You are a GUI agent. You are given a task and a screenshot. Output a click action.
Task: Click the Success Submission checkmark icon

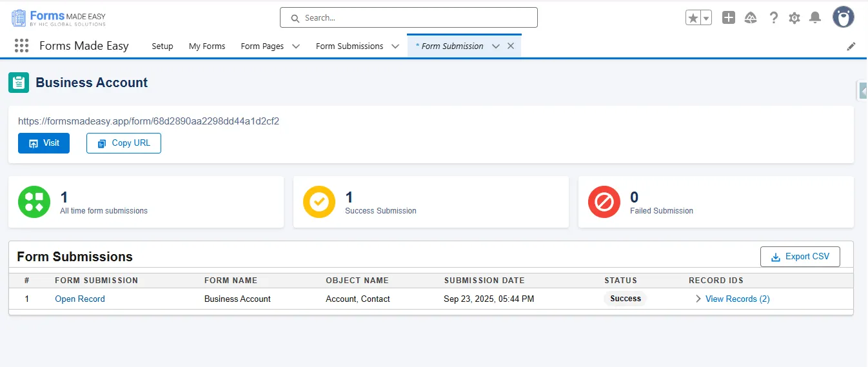319,202
